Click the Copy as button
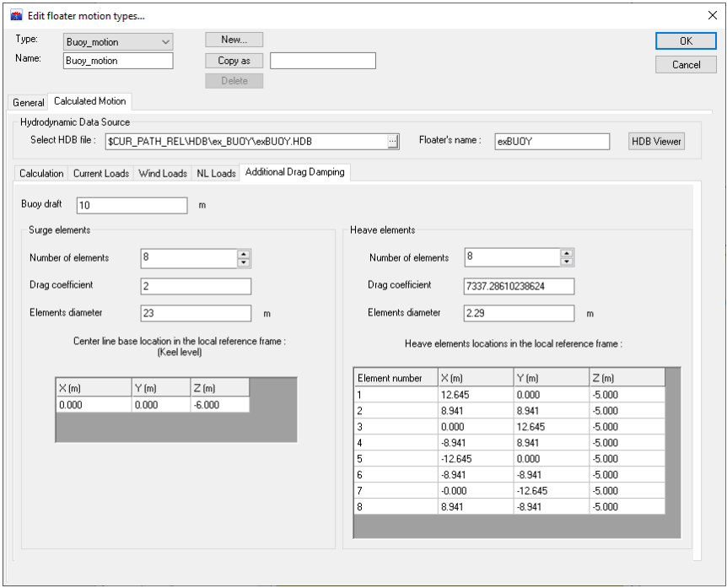Screen dimensions: 727x588 (234, 61)
